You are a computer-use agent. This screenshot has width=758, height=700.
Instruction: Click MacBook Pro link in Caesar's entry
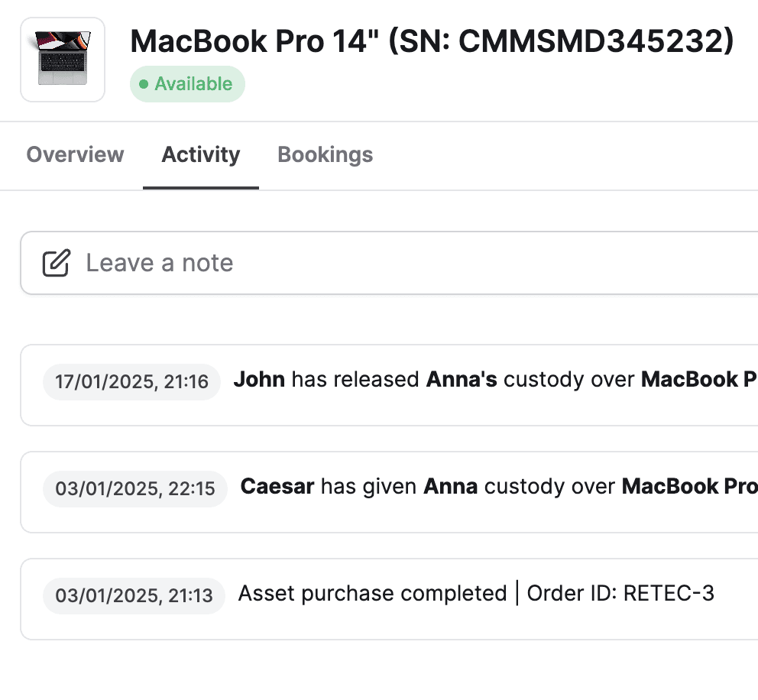[690, 486]
